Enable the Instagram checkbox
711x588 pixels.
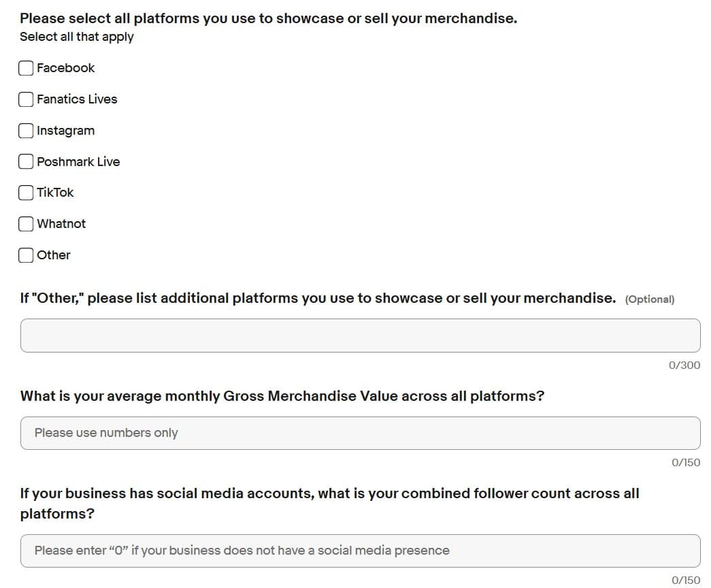point(26,131)
